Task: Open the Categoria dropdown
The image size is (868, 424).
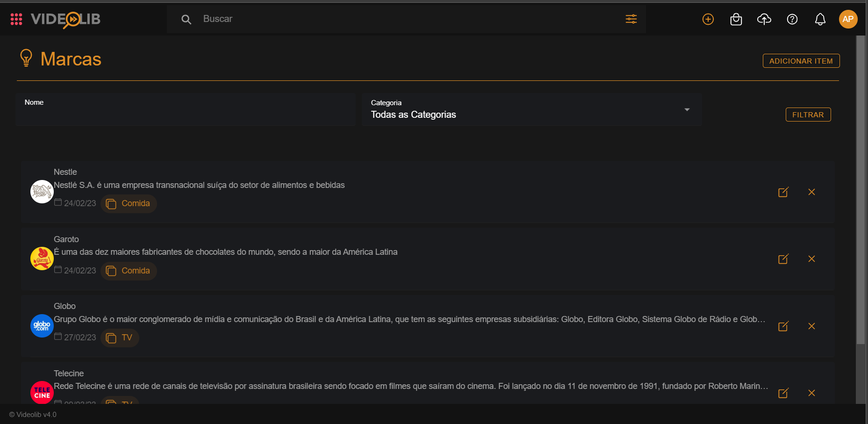Action: pyautogui.click(x=531, y=109)
